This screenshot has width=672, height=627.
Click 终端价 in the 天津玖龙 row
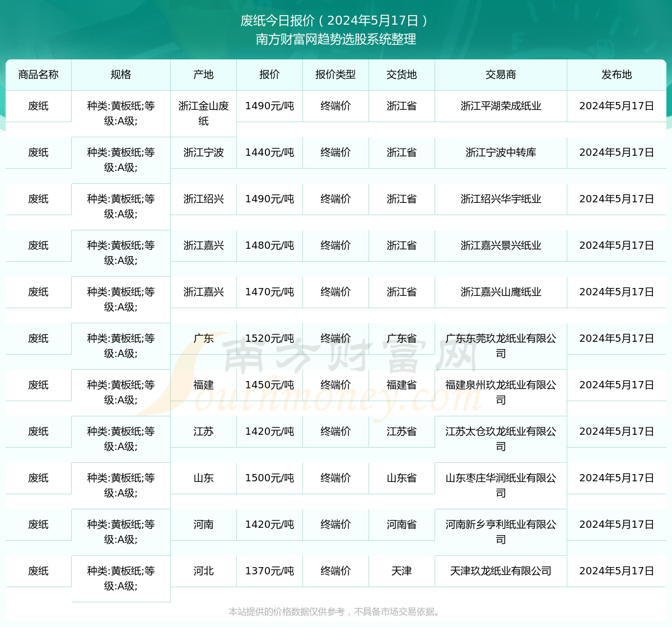pos(335,571)
